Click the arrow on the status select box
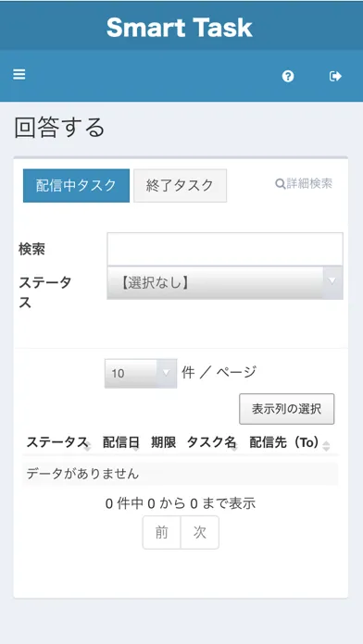This screenshot has width=363, height=644. [332, 281]
